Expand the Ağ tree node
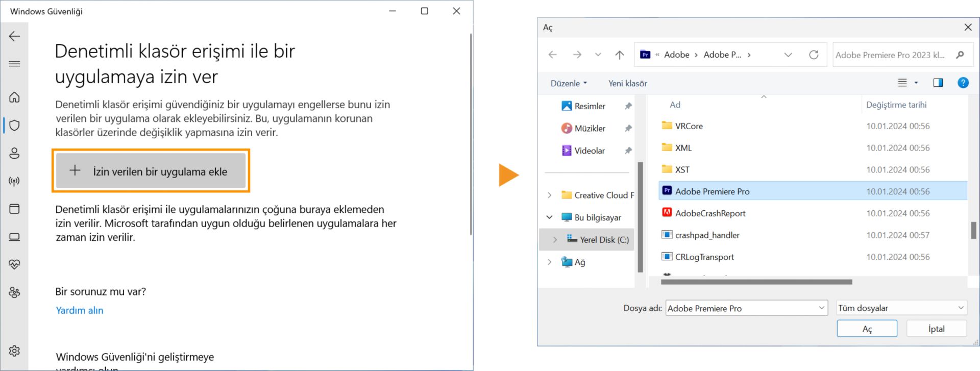 [550, 262]
